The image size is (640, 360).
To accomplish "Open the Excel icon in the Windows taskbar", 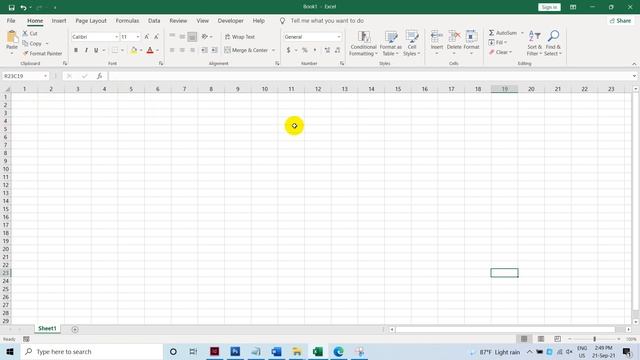I will pos(318,351).
